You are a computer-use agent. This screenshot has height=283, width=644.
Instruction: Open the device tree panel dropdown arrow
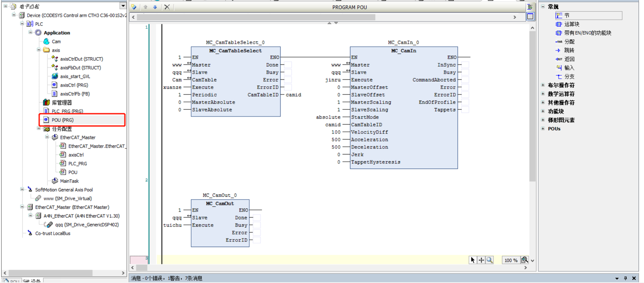123,6
